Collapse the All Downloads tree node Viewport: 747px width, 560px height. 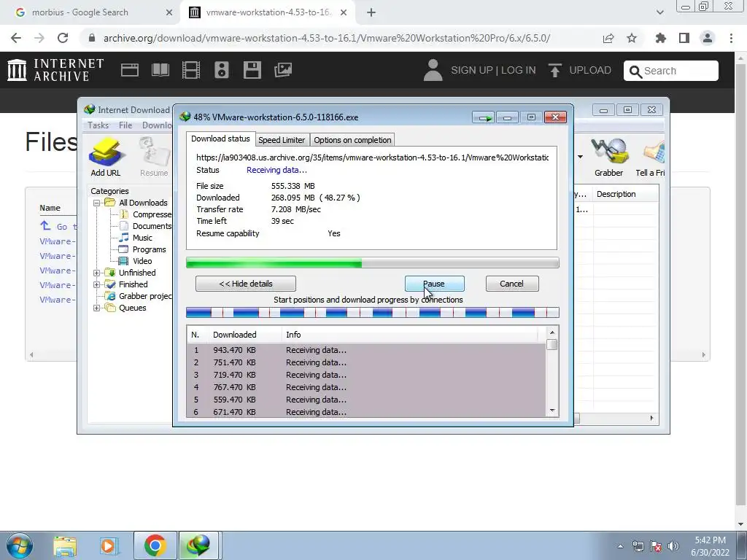(x=96, y=203)
